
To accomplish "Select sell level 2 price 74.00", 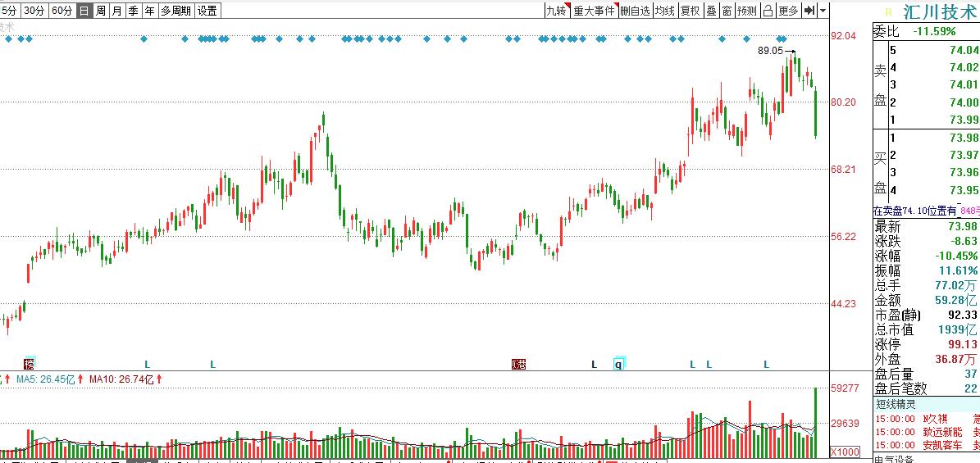I will pyautogui.click(x=965, y=102).
